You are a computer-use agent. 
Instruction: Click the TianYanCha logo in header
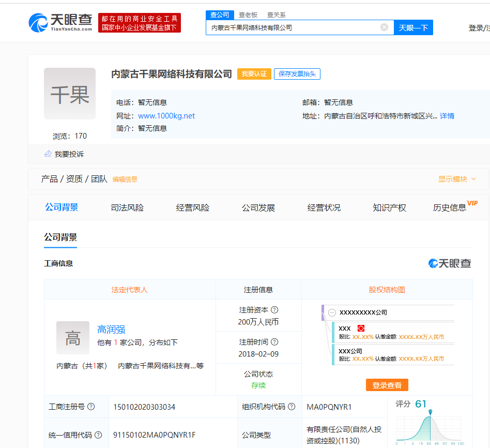(x=60, y=23)
